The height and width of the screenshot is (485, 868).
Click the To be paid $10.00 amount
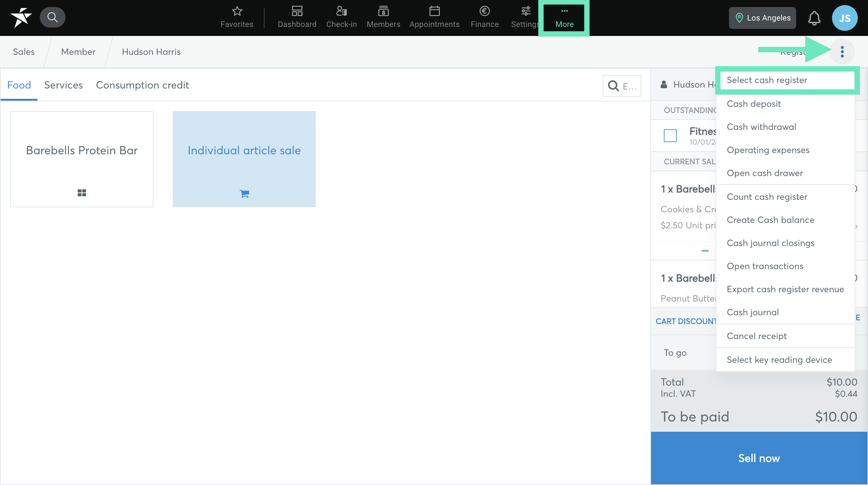point(836,417)
